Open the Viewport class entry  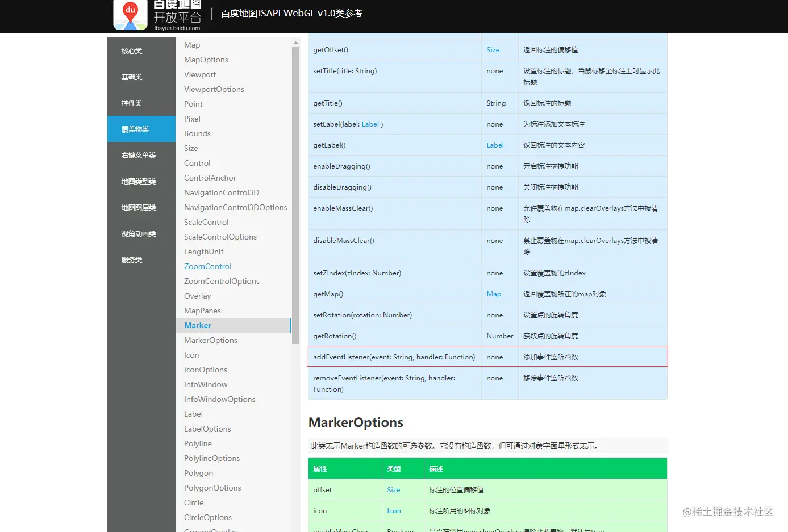point(200,74)
